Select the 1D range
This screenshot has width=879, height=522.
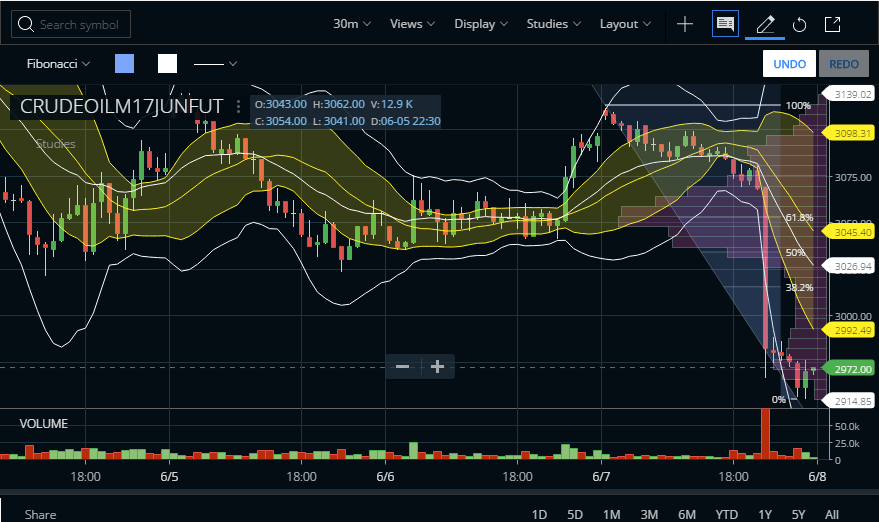click(x=539, y=515)
